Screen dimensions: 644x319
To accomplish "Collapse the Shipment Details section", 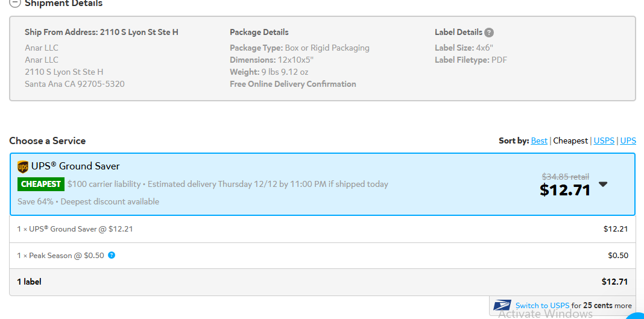I will (14, 3).
